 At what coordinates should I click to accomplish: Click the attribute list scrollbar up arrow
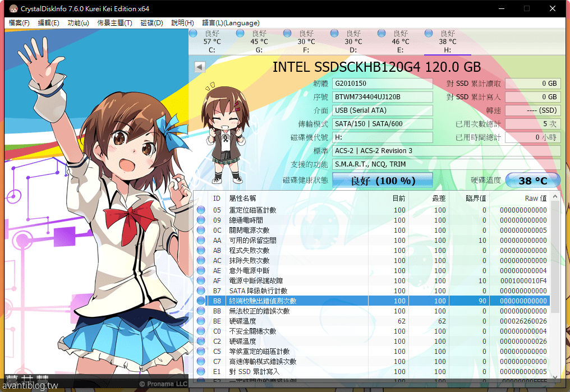(555, 196)
